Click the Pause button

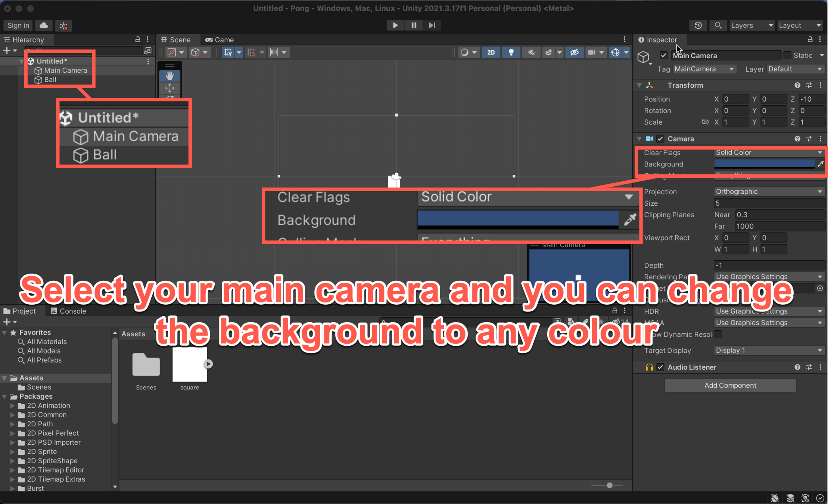coord(414,25)
